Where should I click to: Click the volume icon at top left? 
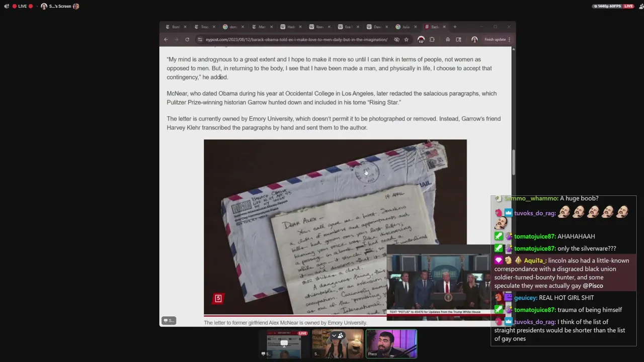(x=7, y=6)
